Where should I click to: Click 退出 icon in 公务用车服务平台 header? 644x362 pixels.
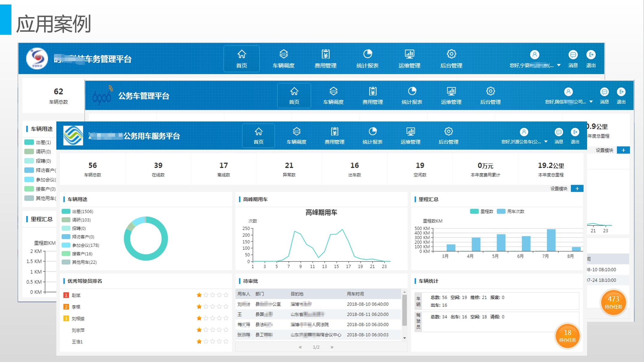575,132
